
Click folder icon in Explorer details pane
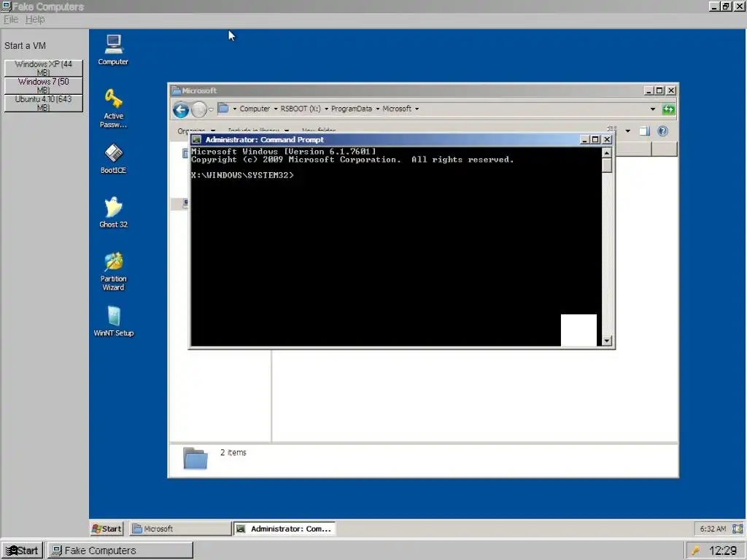pos(196,458)
